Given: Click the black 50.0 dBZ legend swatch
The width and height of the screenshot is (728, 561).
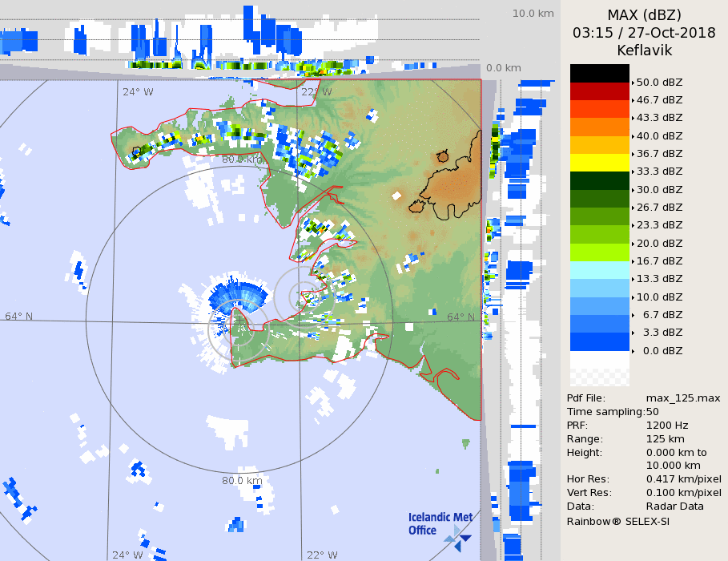Looking at the screenshot, I should (599, 73).
